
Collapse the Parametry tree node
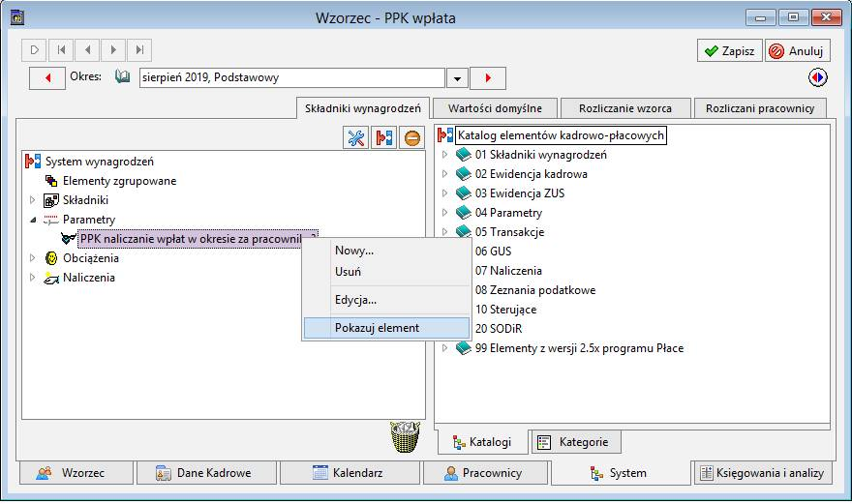click(32, 220)
